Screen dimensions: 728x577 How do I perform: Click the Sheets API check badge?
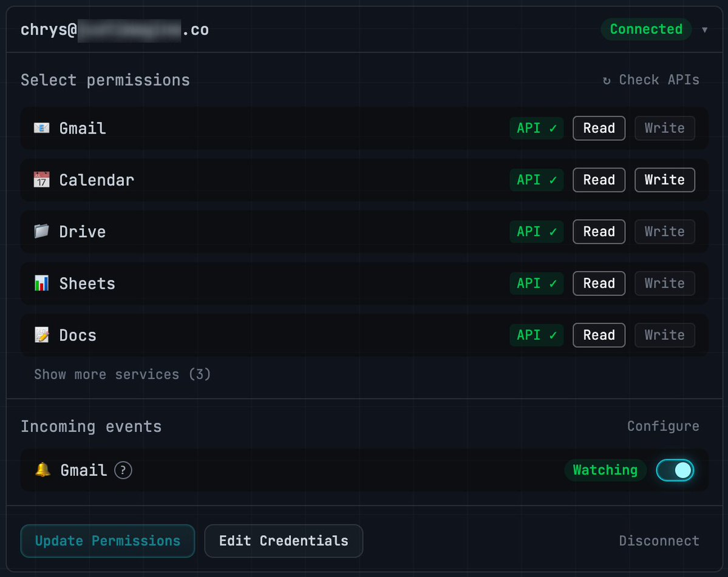click(537, 283)
